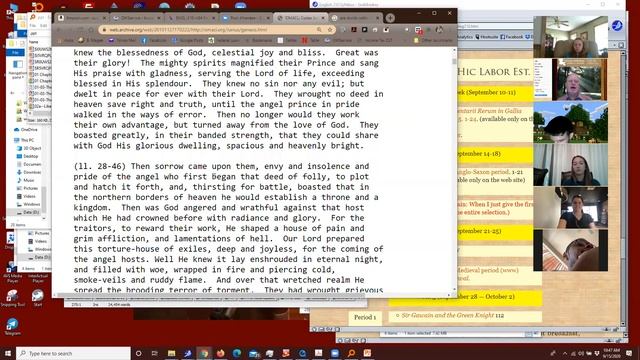Open the Chrome profile avatar icon
This screenshot has height=360, width=640.
coord(439,30)
